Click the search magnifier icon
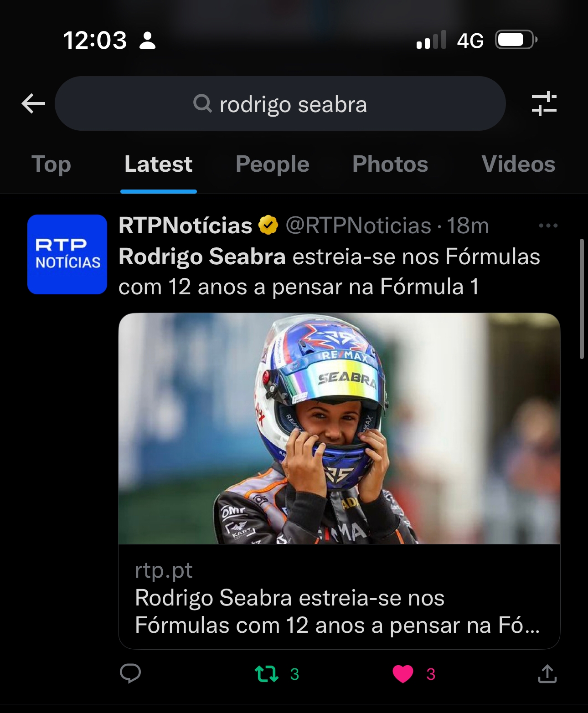The height and width of the screenshot is (713, 588). [x=202, y=103]
